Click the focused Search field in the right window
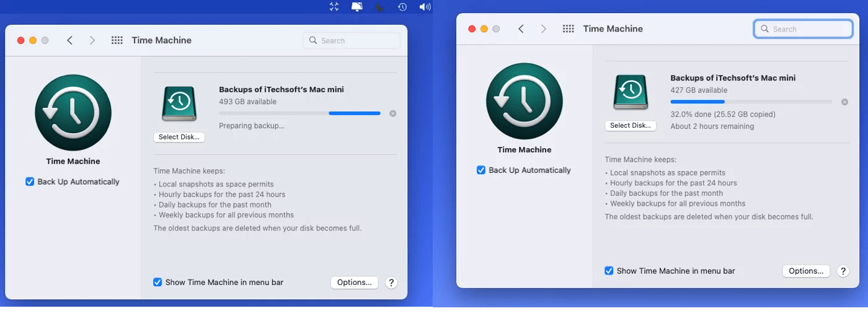Viewport: 868px width, 316px height. (804, 29)
